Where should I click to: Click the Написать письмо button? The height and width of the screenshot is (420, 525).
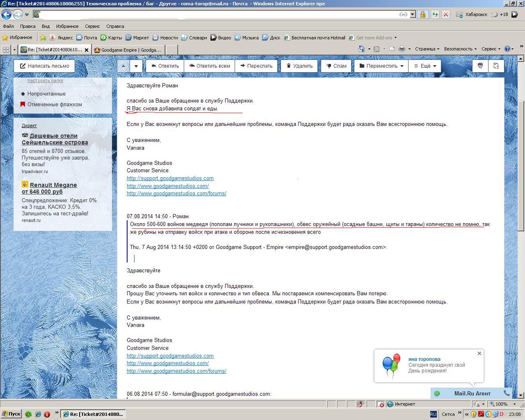[45, 66]
